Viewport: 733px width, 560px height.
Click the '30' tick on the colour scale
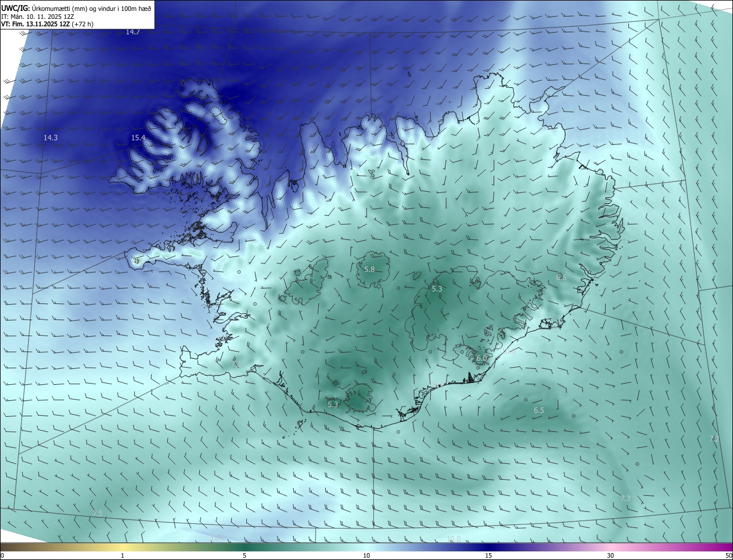click(x=610, y=555)
